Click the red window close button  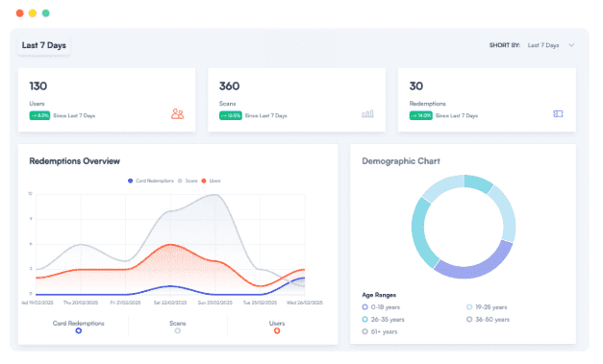click(19, 13)
